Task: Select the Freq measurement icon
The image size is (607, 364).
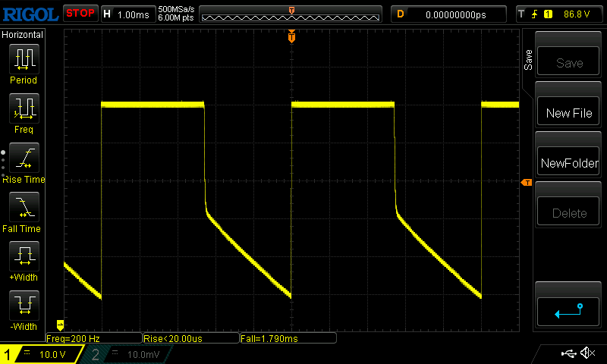Action: coord(24,108)
